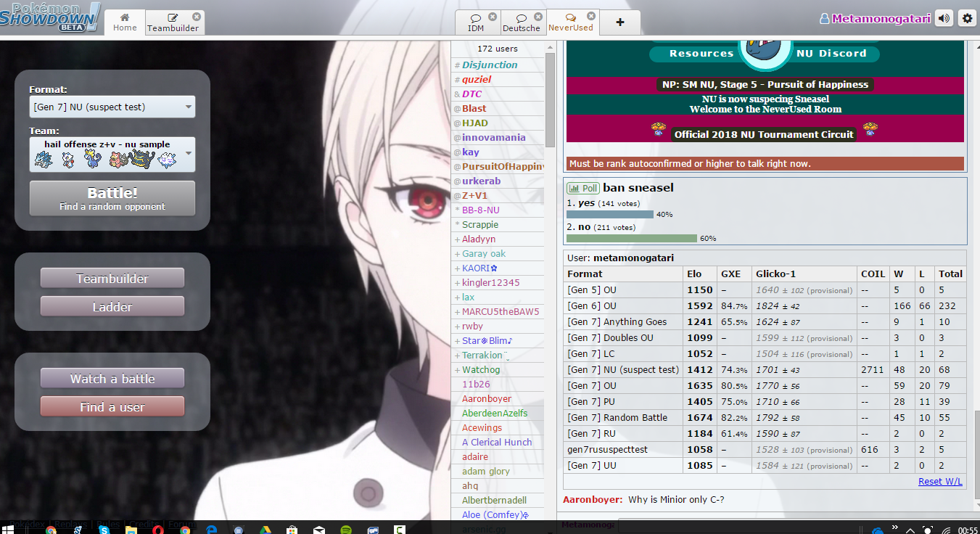The width and height of the screenshot is (980, 534).
Task: Click the user avatar icon beside Metamonogatari
Action: pyautogui.click(x=825, y=19)
